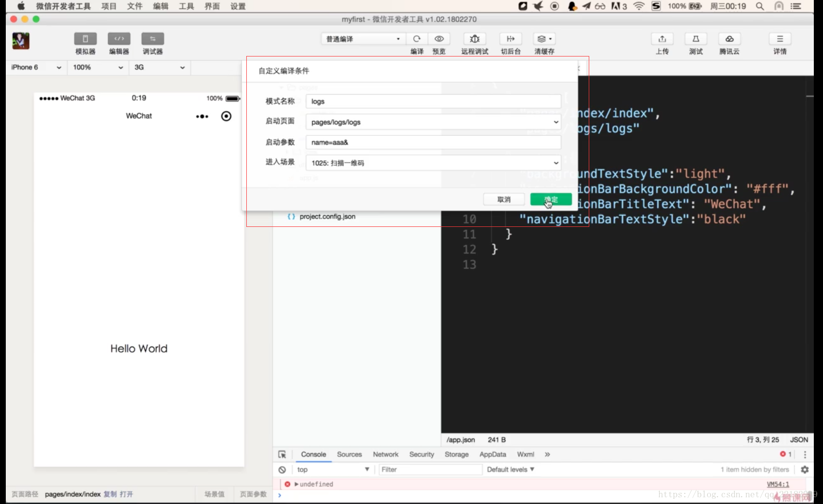Click the upload (上传) icon
Viewport: 823px width, 504px height.
[662, 39]
